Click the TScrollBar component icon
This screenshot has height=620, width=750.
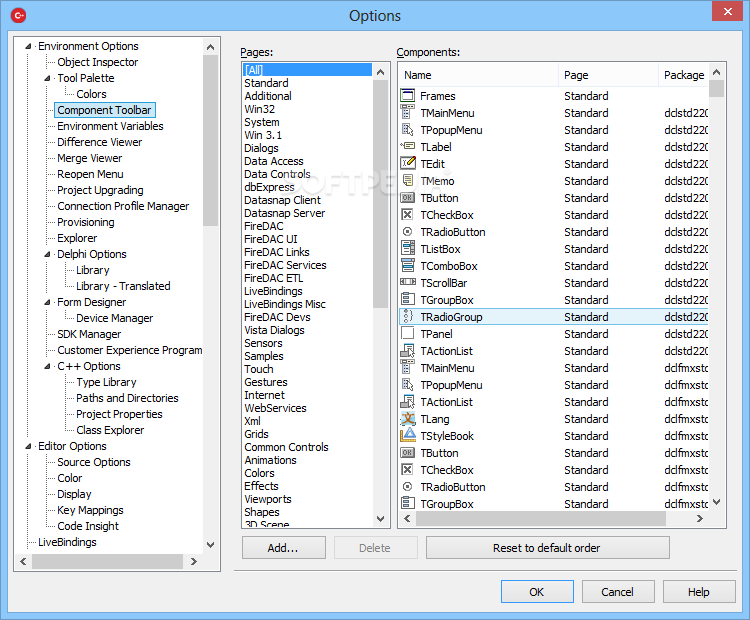tap(407, 282)
